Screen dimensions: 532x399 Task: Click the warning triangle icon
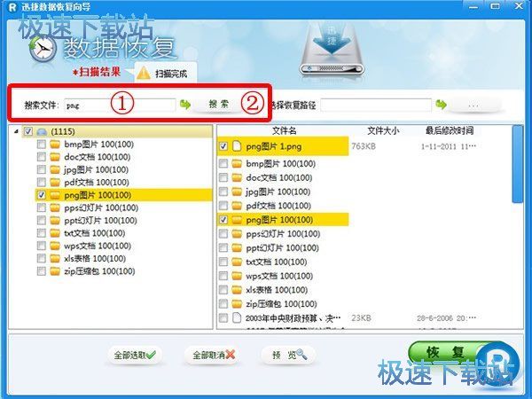(x=144, y=73)
